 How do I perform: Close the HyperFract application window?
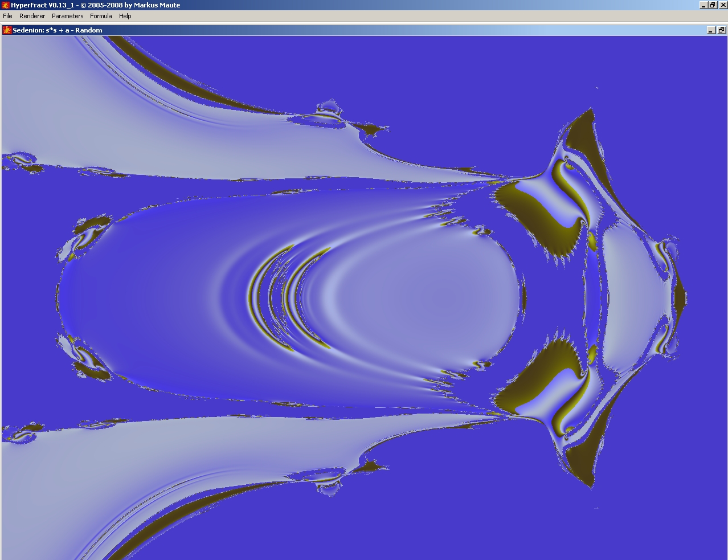click(722, 5)
